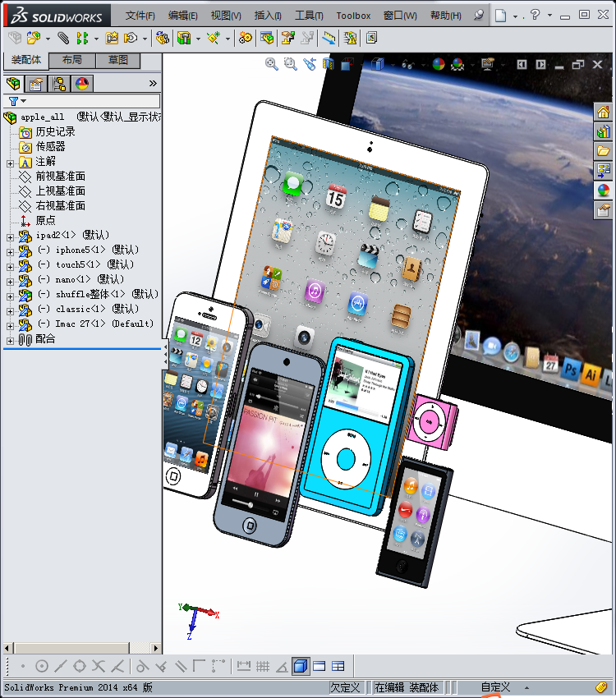
Task: Expand the 配合 mates folder
Action: (10, 341)
